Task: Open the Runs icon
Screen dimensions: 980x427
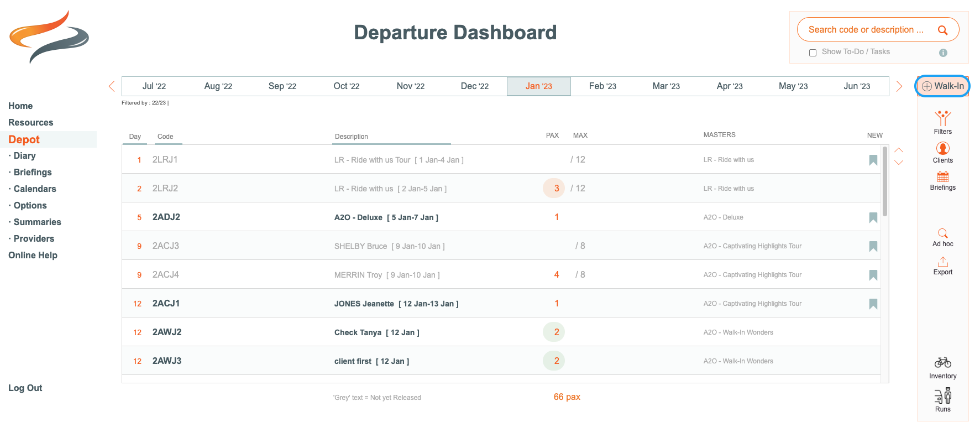Action: click(x=942, y=396)
